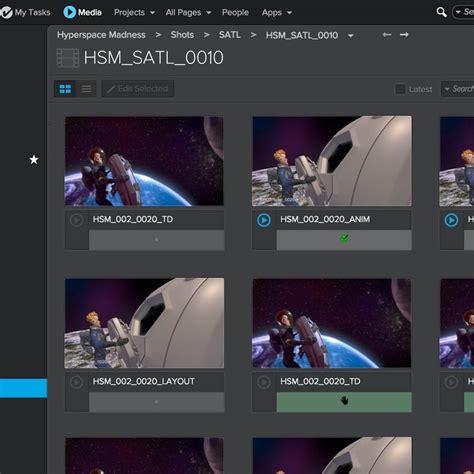Switch to list view mode

coord(86,89)
